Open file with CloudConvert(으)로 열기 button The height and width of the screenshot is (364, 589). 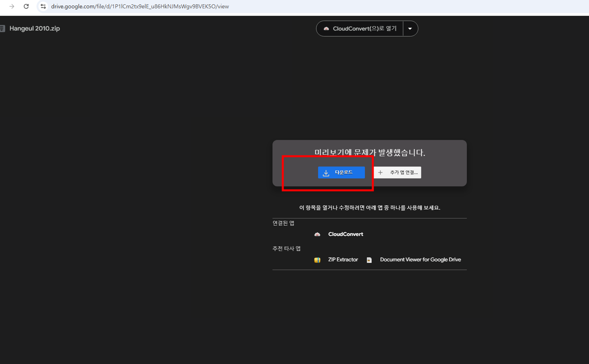click(360, 29)
